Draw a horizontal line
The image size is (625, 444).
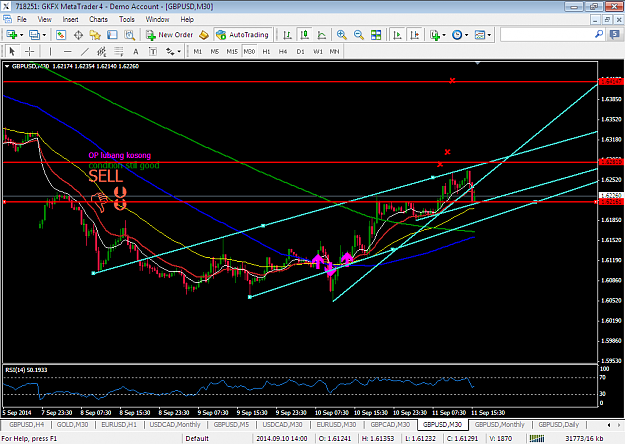[x=68, y=51]
